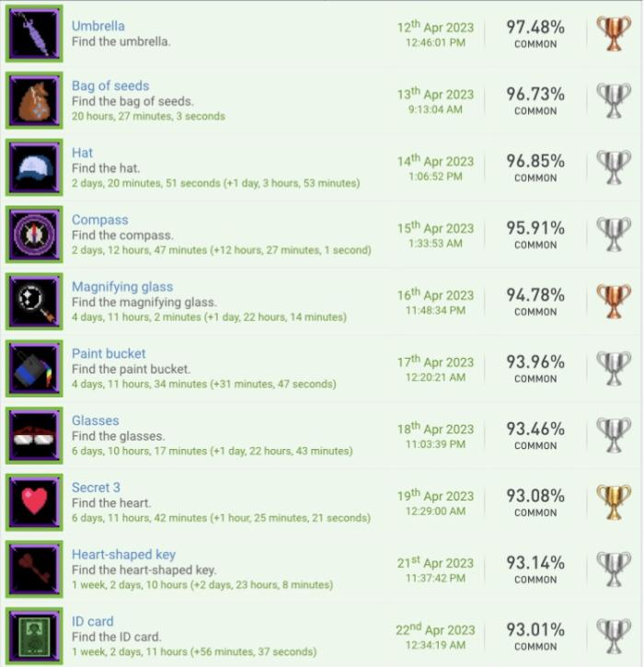This screenshot has height=667, width=644.
Task: Click the Paint bucket trophy icon
Action: coord(34,368)
